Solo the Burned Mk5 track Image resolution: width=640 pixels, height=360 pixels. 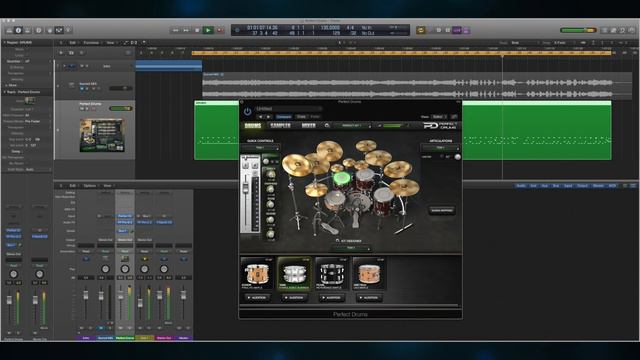coord(87,88)
